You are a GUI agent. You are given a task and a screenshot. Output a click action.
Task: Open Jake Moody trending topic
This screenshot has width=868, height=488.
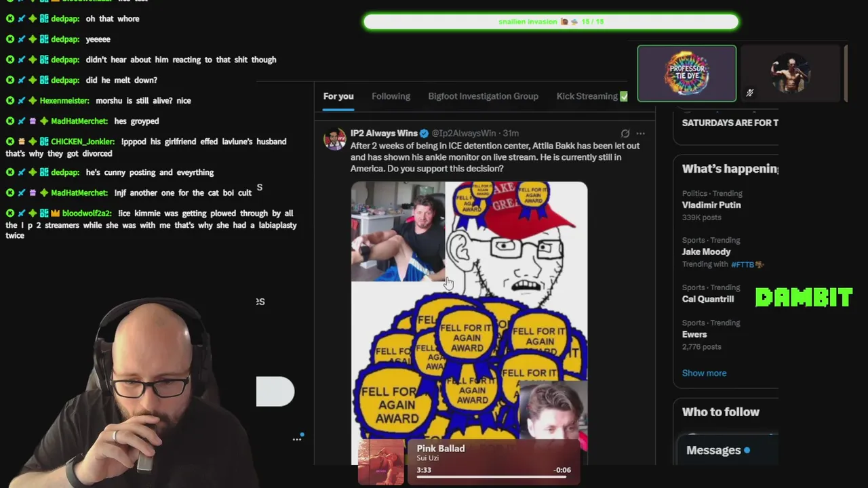click(706, 251)
